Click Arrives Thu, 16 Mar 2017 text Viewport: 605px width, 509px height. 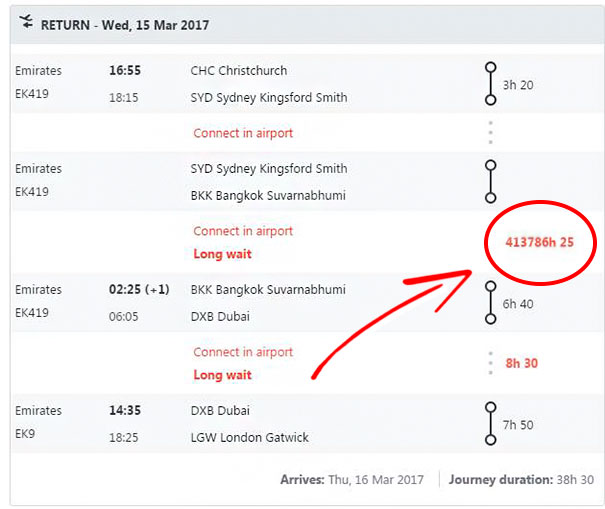click(x=352, y=480)
